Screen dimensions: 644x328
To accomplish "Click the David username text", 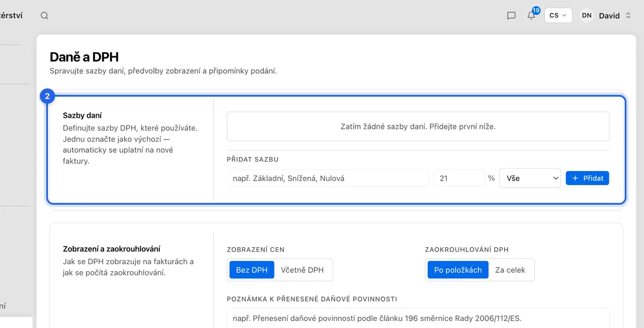I will 609,16.
